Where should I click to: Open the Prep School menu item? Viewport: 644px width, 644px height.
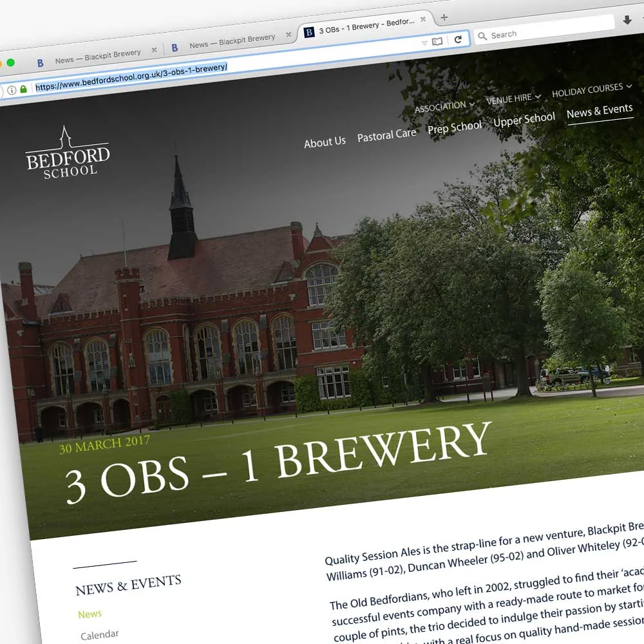point(454,128)
